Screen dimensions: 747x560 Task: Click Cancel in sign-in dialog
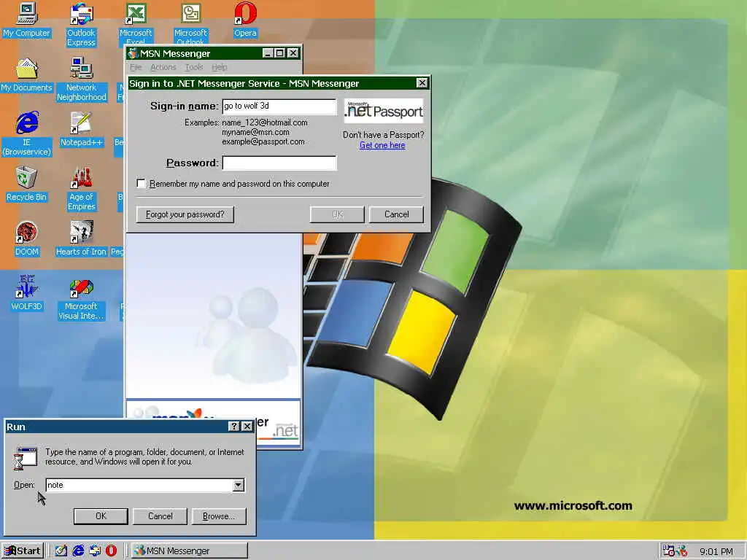click(396, 214)
